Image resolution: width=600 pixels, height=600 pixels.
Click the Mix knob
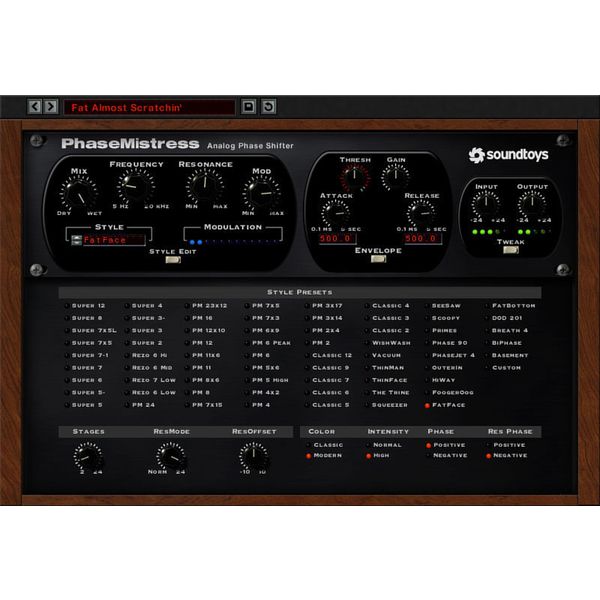pos(79,193)
